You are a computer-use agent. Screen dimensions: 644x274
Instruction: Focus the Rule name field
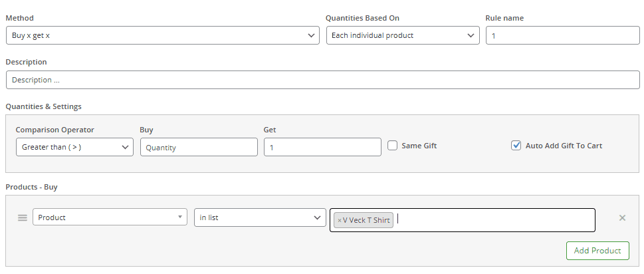coord(562,35)
